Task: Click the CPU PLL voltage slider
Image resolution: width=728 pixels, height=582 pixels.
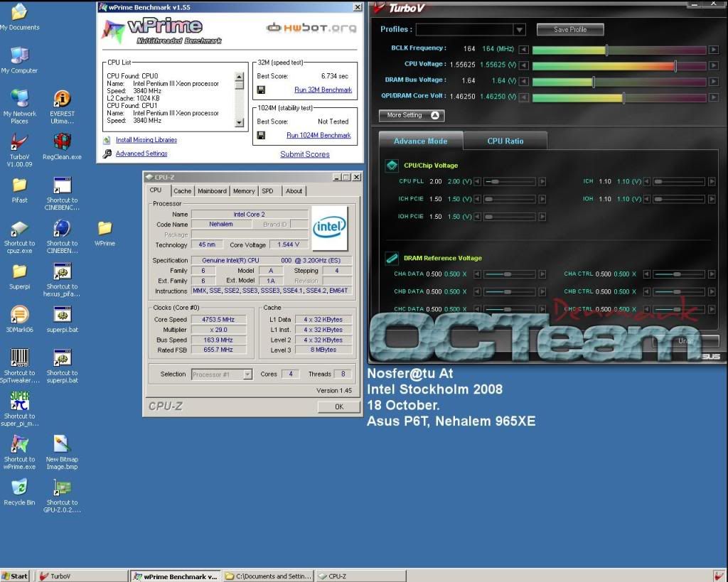Action: tap(510, 181)
